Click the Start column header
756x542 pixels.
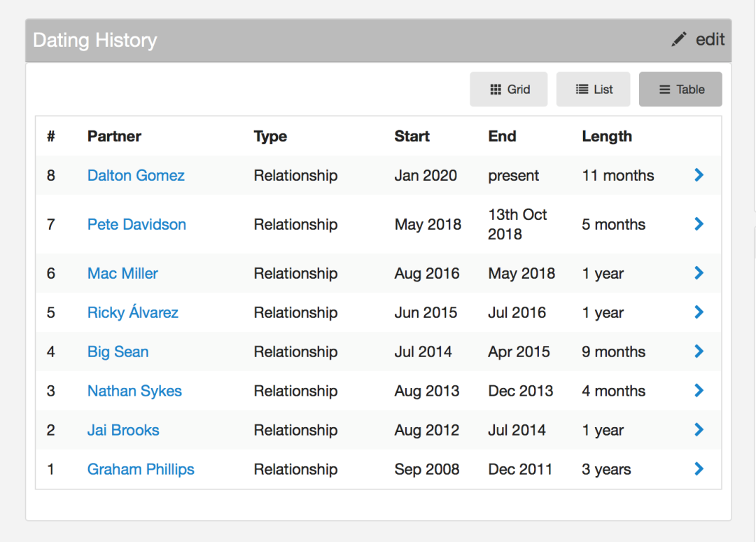(412, 137)
